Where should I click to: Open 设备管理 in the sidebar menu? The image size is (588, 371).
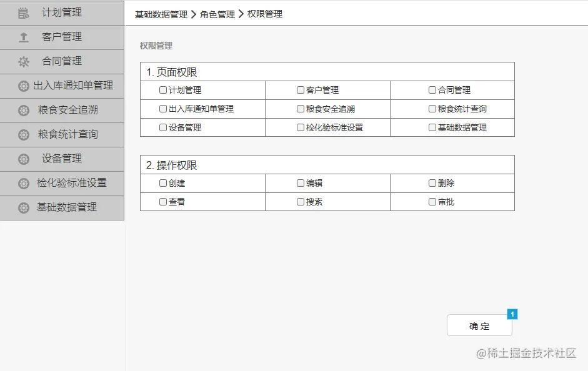point(62,159)
